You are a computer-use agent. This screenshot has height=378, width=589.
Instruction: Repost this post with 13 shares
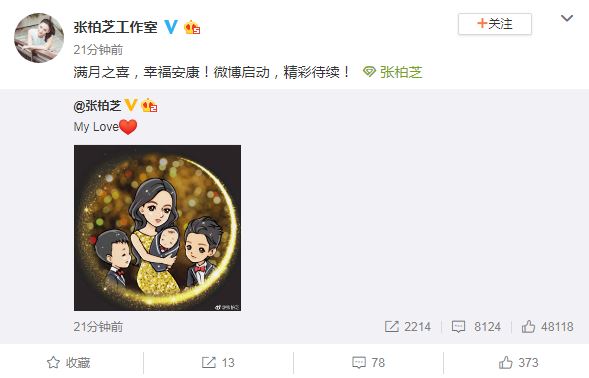[x=218, y=363]
